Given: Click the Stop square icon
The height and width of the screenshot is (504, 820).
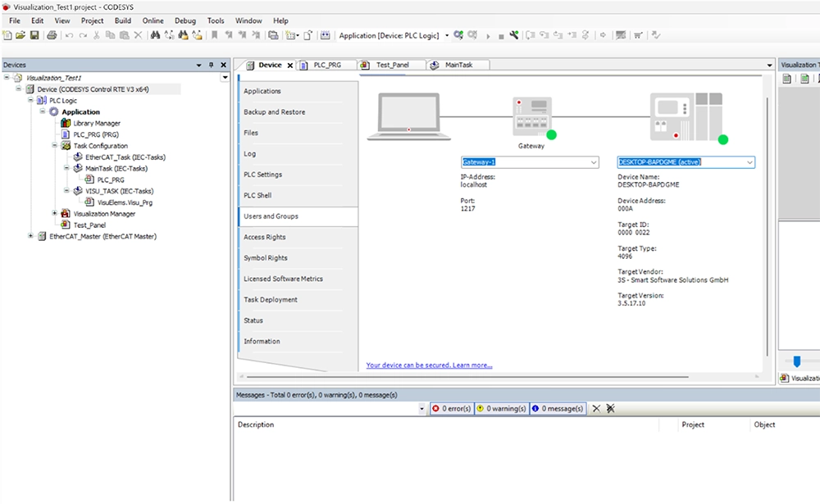Looking at the screenshot, I should pos(501,36).
